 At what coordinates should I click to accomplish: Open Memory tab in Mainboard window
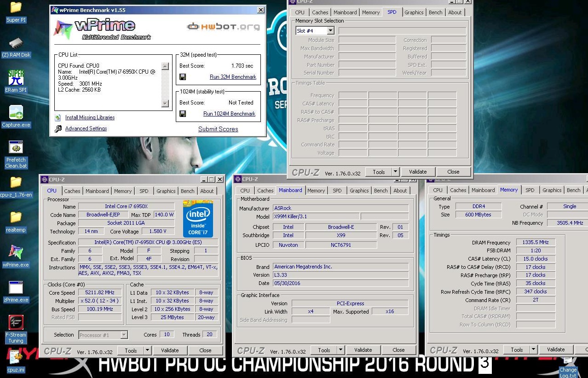[316, 191]
